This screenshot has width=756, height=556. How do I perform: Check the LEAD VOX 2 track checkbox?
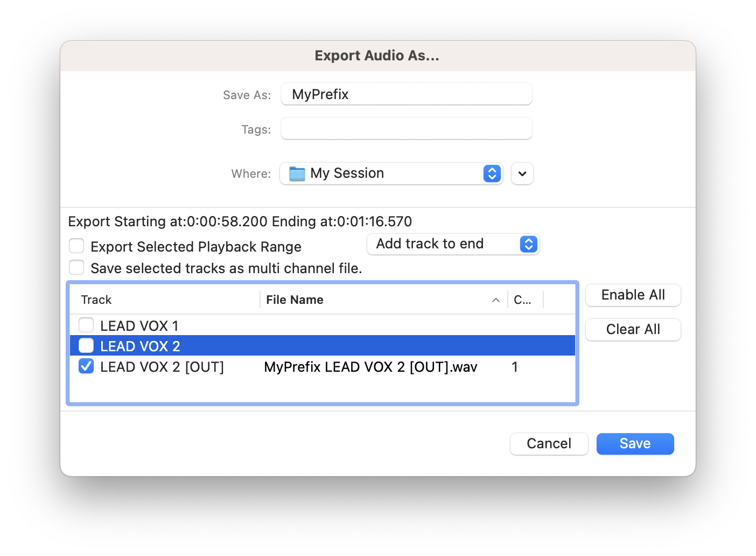(x=86, y=346)
